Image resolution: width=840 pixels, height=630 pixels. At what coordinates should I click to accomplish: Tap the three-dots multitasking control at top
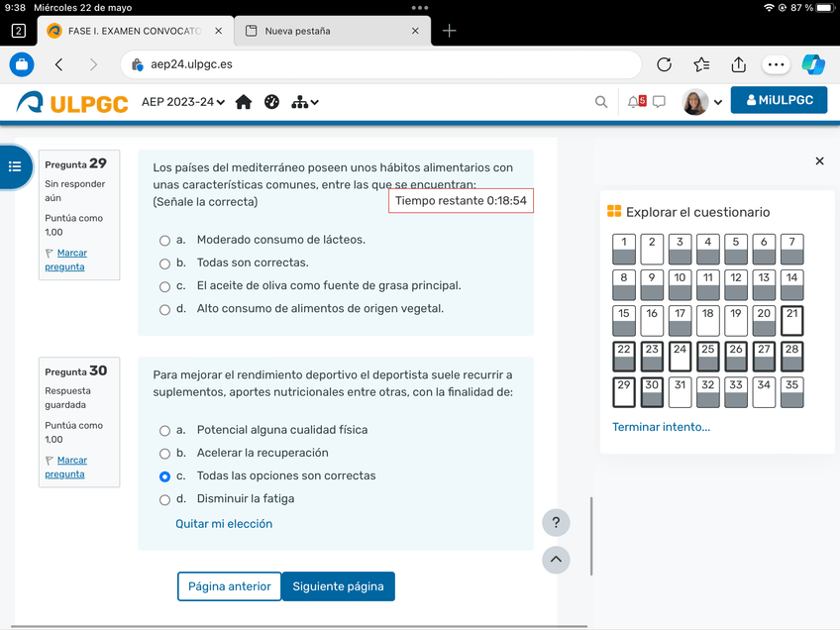[420, 8]
